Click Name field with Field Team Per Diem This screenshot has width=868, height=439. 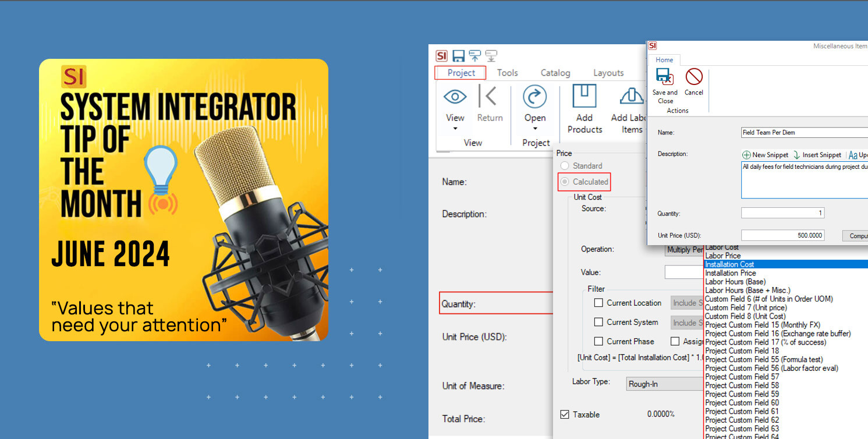[x=805, y=132]
